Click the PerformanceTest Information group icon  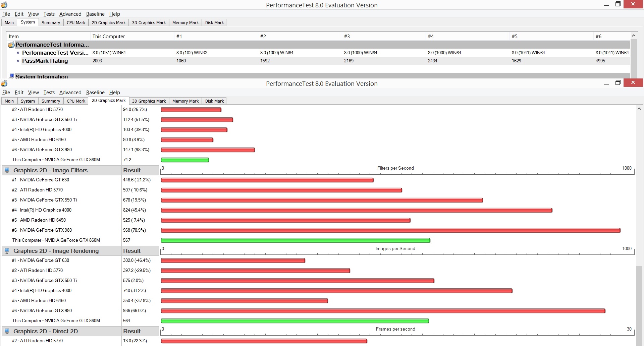click(11, 45)
